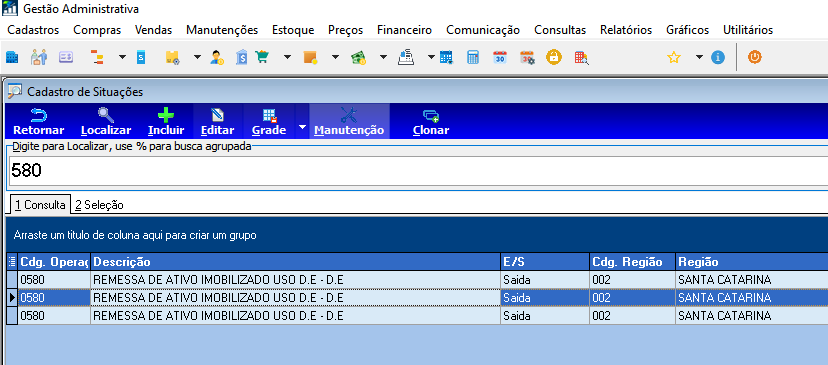Viewport: 828px width, 365px height.
Task: Open the Financeiro menu
Action: (x=404, y=30)
